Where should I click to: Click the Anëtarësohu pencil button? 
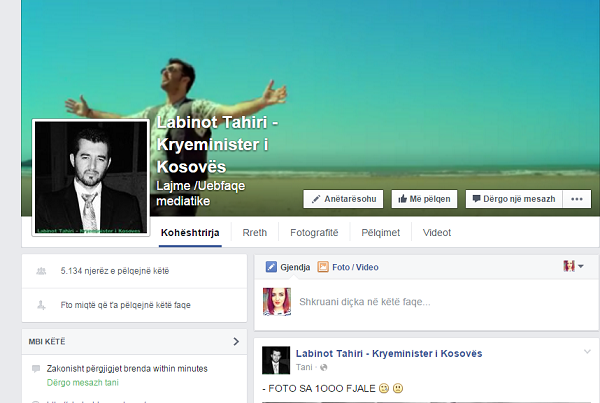tap(343, 199)
